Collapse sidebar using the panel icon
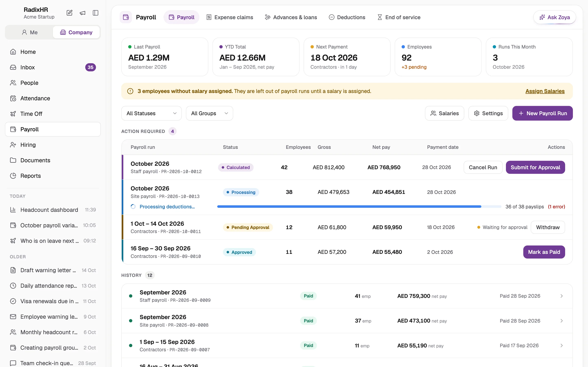 tap(96, 13)
